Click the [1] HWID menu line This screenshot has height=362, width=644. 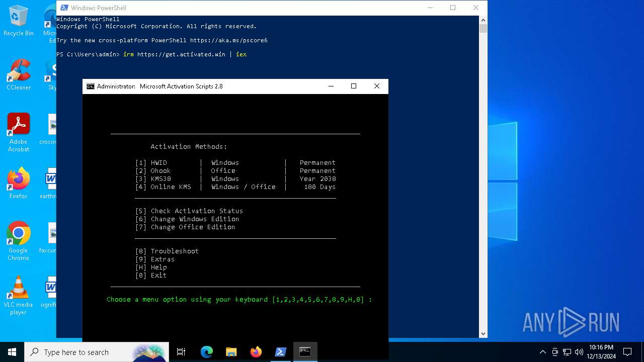[235, 163]
